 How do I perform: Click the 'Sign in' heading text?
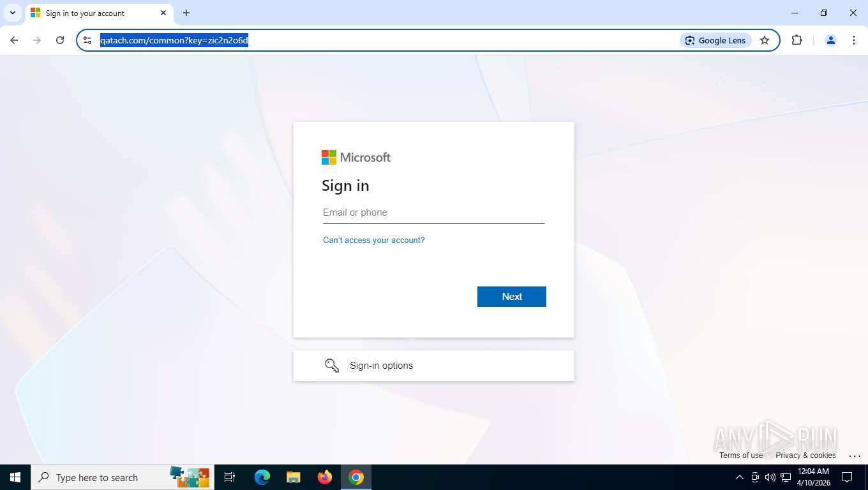345,186
